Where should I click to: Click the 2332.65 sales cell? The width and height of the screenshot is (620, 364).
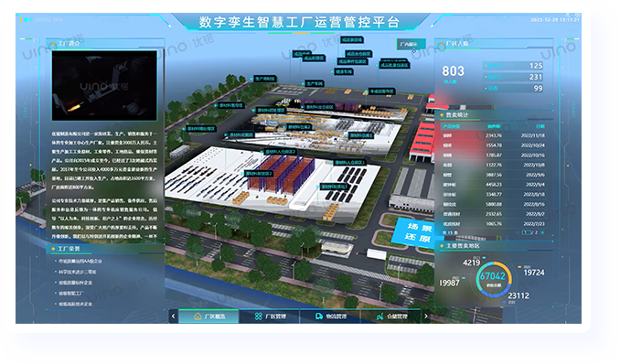tap(494, 214)
